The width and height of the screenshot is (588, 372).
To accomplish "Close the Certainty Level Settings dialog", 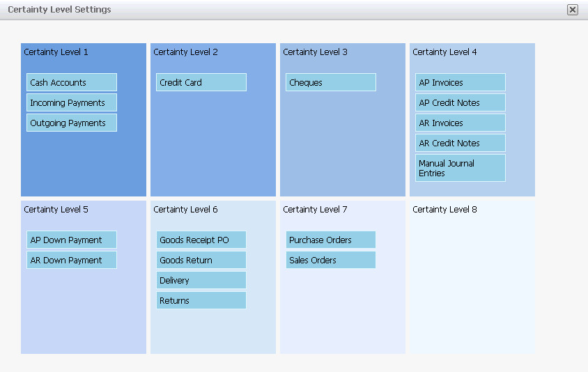I will pos(572,10).
